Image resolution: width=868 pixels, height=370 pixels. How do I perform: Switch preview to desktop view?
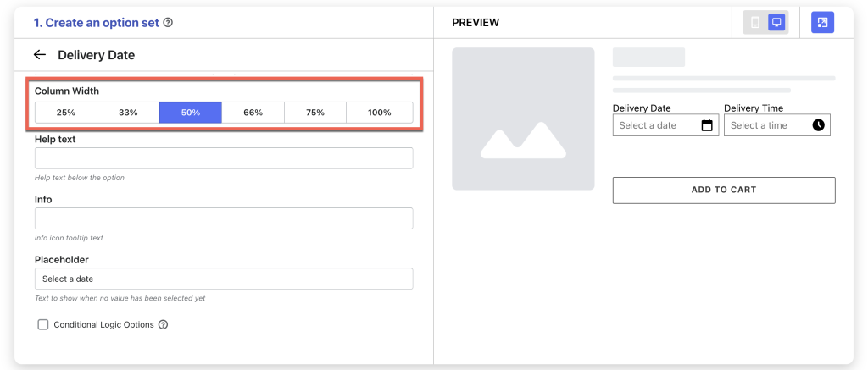point(776,23)
